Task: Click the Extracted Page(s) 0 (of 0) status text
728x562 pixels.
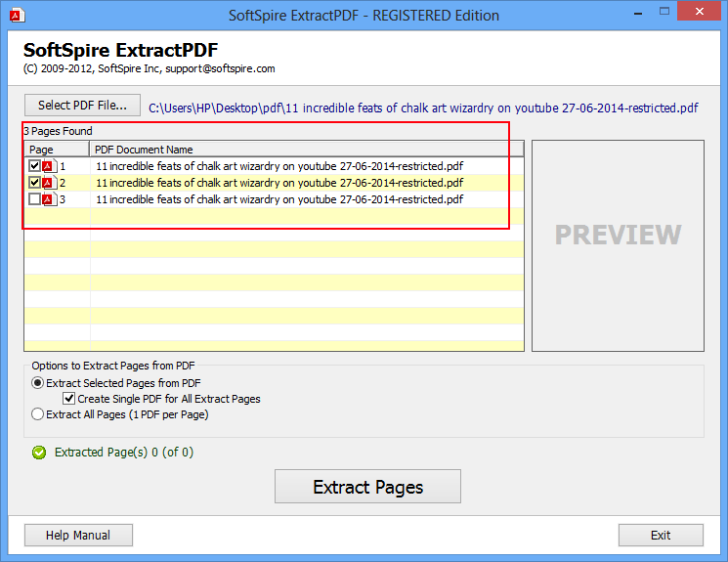Action: [x=124, y=453]
